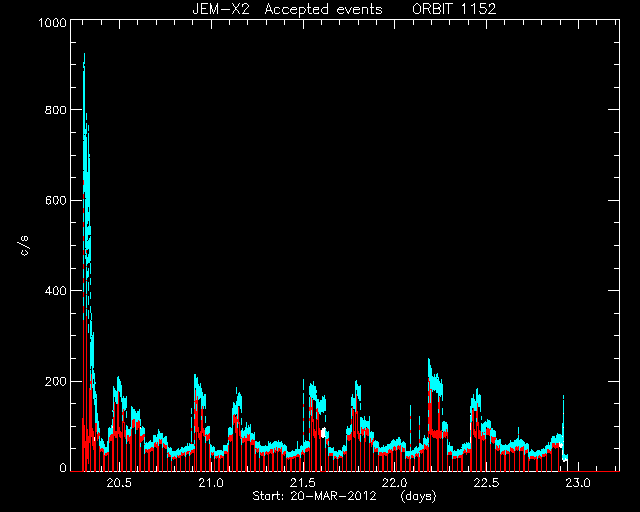Click the 21.0 tick label on the x-axis
640x512 pixels.
[211, 483]
